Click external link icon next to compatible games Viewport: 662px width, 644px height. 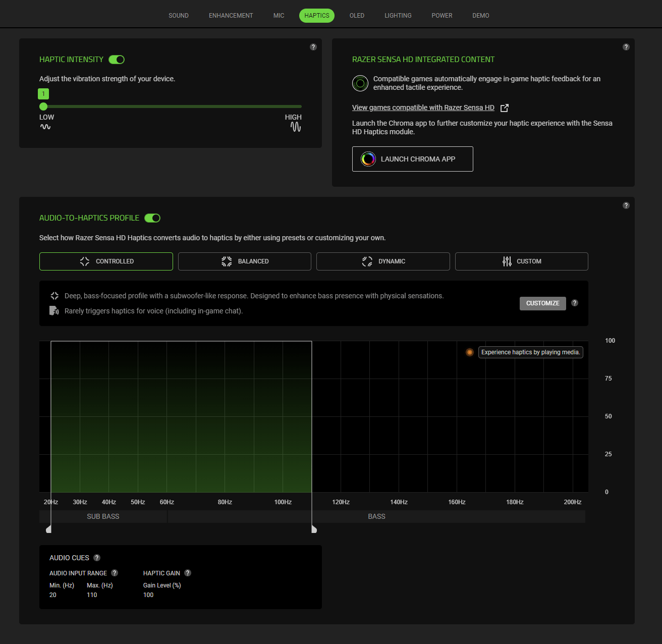(504, 108)
